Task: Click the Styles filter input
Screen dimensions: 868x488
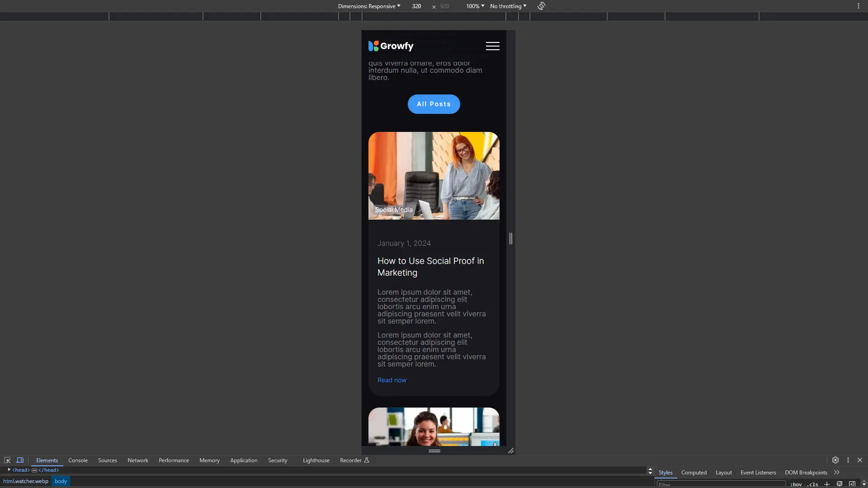Action: pos(721,484)
